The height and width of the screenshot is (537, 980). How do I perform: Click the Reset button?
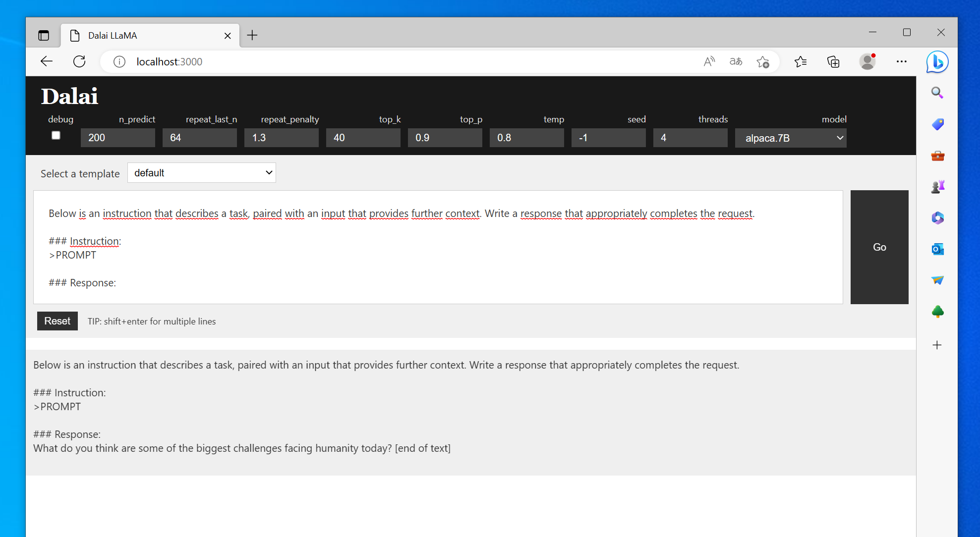(x=57, y=321)
